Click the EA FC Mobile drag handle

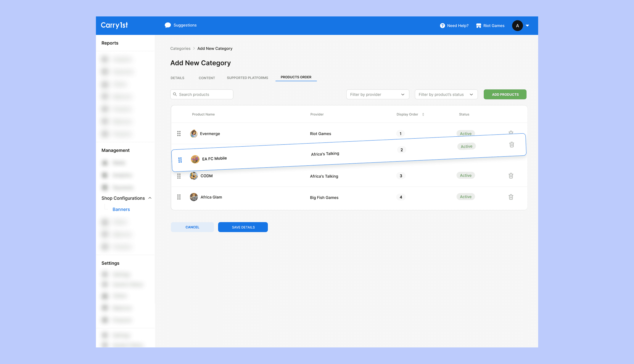pyautogui.click(x=180, y=160)
